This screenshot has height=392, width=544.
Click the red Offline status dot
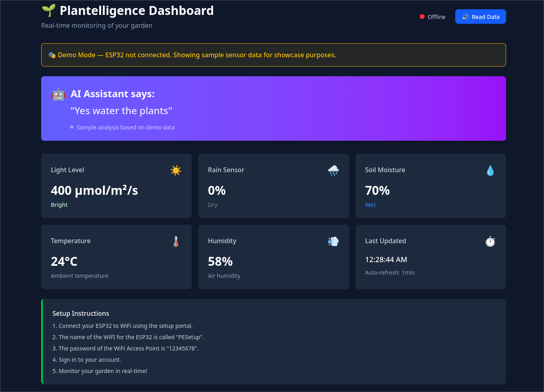pyautogui.click(x=422, y=17)
